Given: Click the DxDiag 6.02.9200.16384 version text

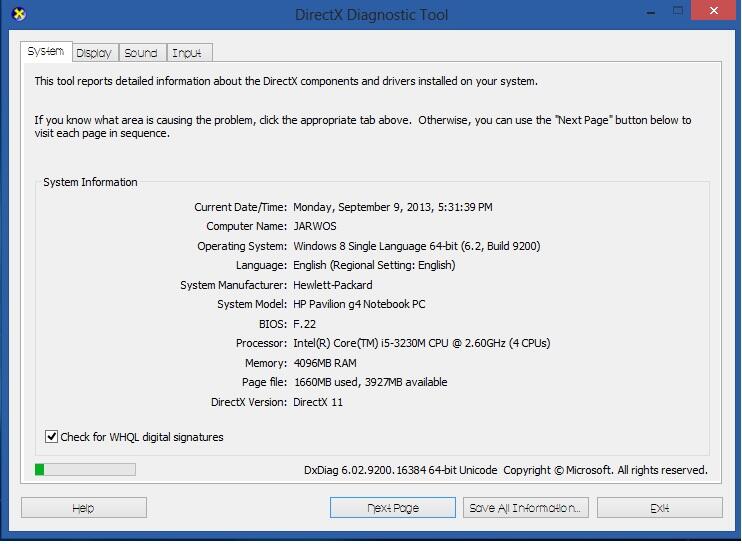Looking at the screenshot, I should click(400, 470).
